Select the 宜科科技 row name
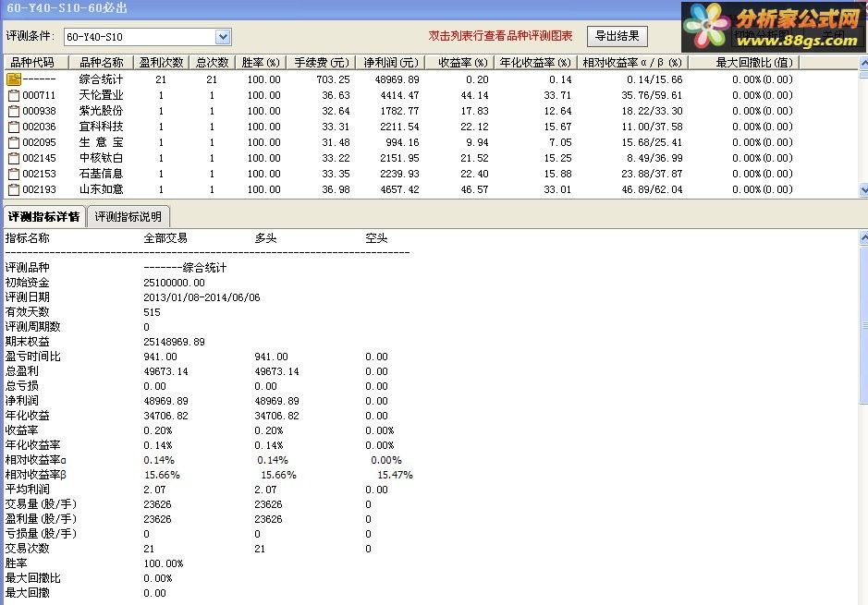Image resolution: width=868 pixels, height=605 pixels. 102,127
